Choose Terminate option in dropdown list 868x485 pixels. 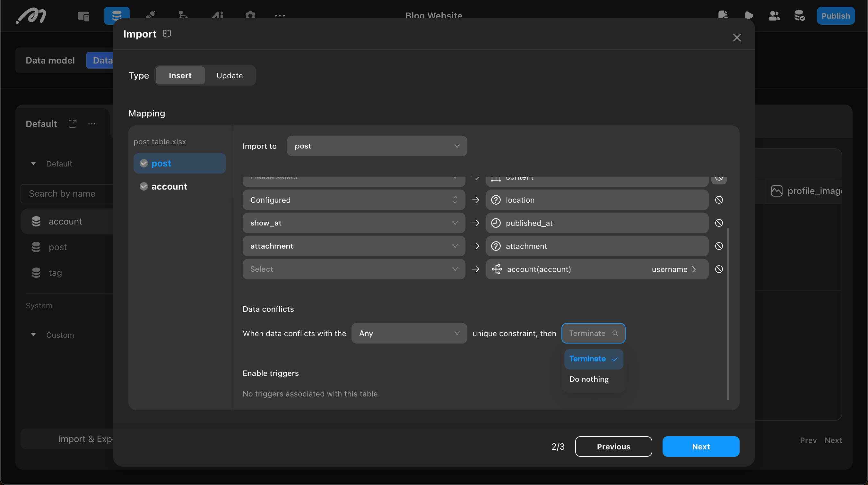(594, 359)
